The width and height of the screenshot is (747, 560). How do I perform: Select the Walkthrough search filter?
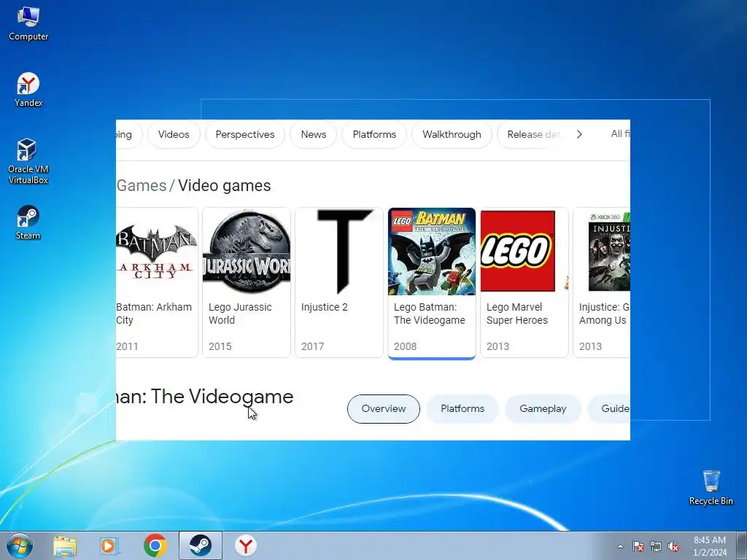click(452, 134)
